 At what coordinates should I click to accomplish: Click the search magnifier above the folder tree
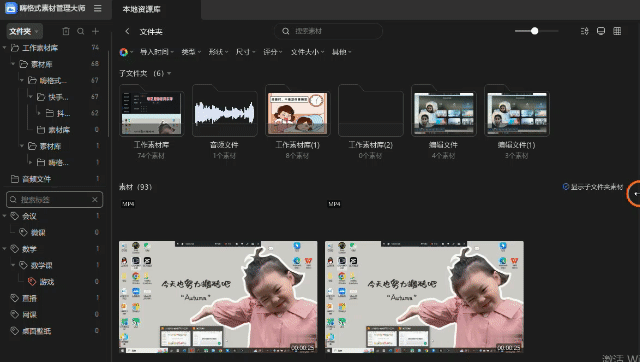coord(81,31)
